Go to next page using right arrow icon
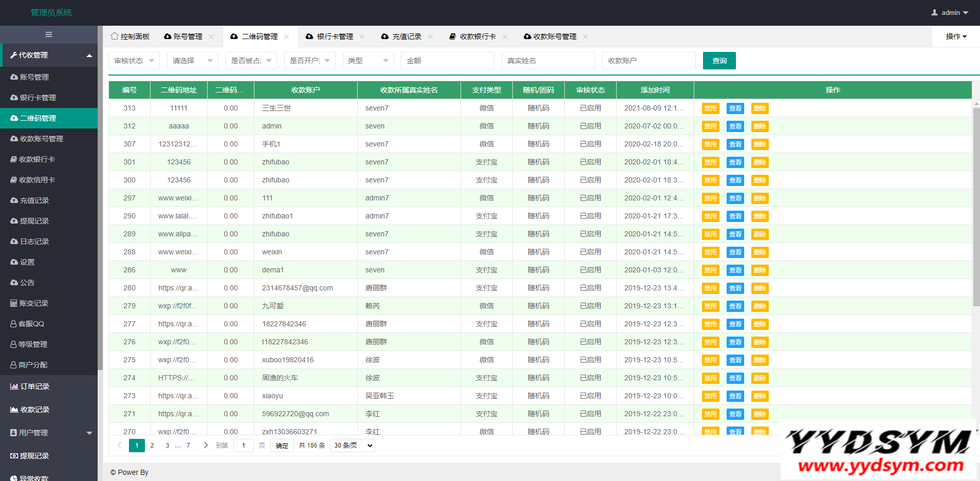Viewport: 980px width, 481px height. click(x=206, y=445)
